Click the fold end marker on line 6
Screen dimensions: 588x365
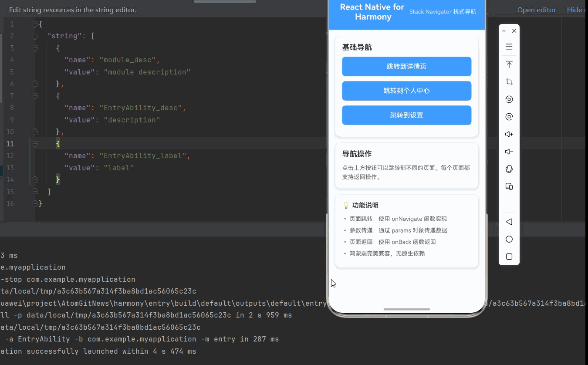click(x=35, y=84)
